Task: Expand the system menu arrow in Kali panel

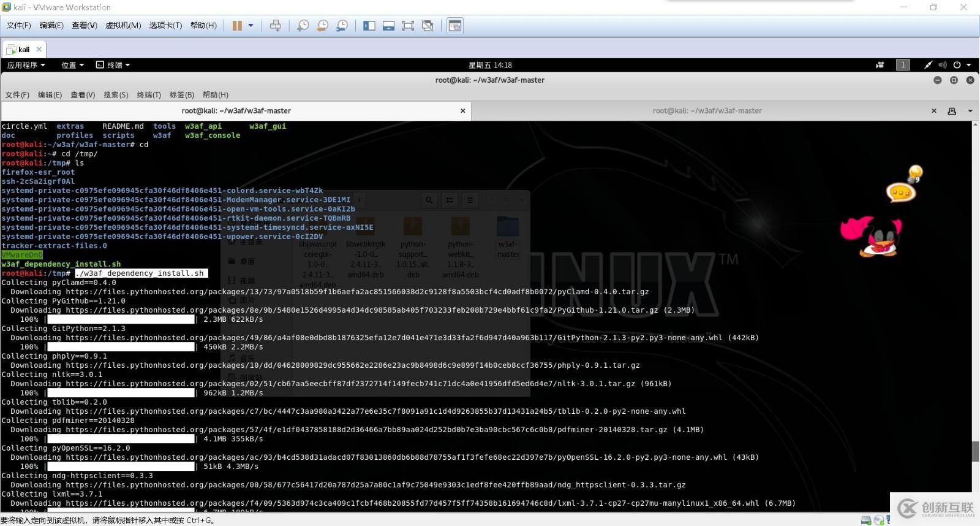Action: coord(968,65)
